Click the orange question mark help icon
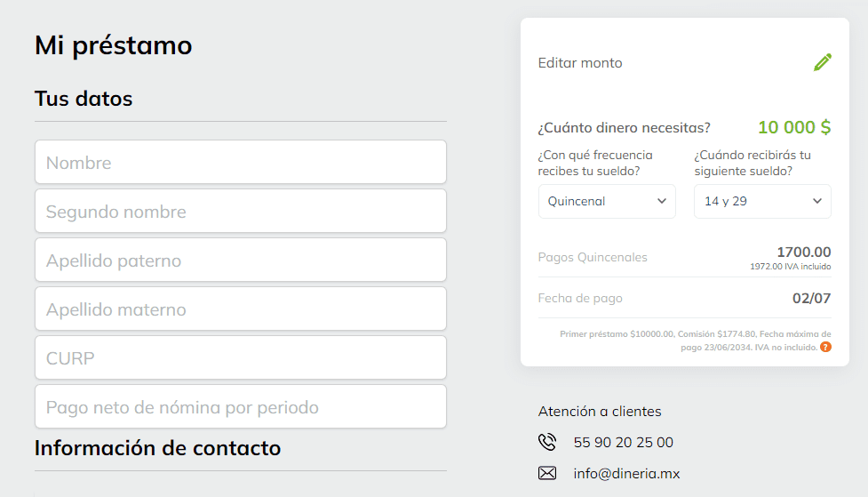Image resolution: width=868 pixels, height=497 pixels. pyautogui.click(x=825, y=347)
